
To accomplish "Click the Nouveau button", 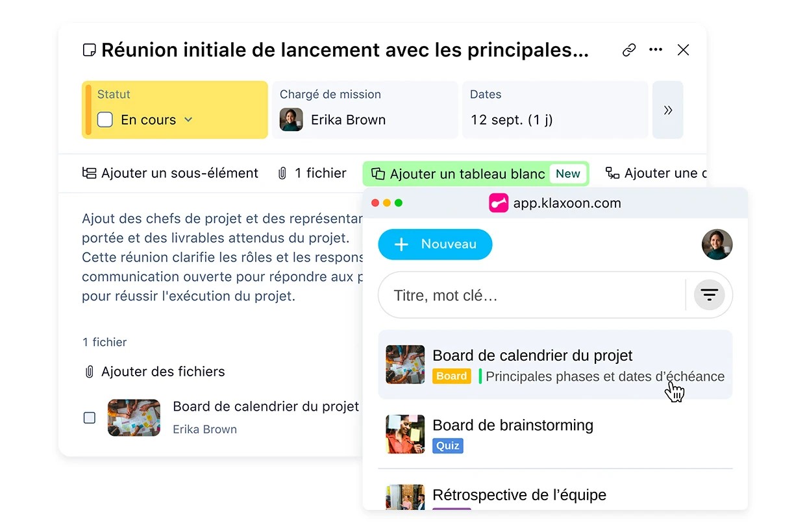I will click(x=435, y=245).
